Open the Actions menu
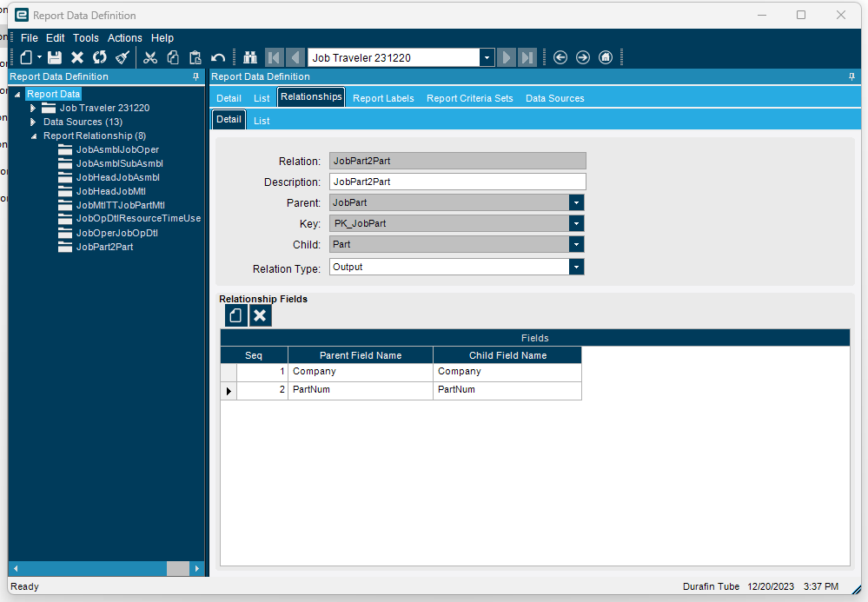The height and width of the screenshot is (602, 868). [124, 38]
